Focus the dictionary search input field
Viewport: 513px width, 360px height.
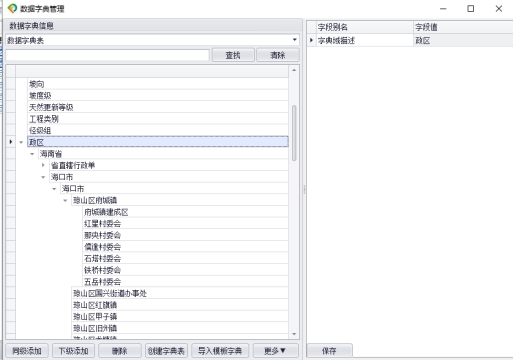tap(107, 55)
